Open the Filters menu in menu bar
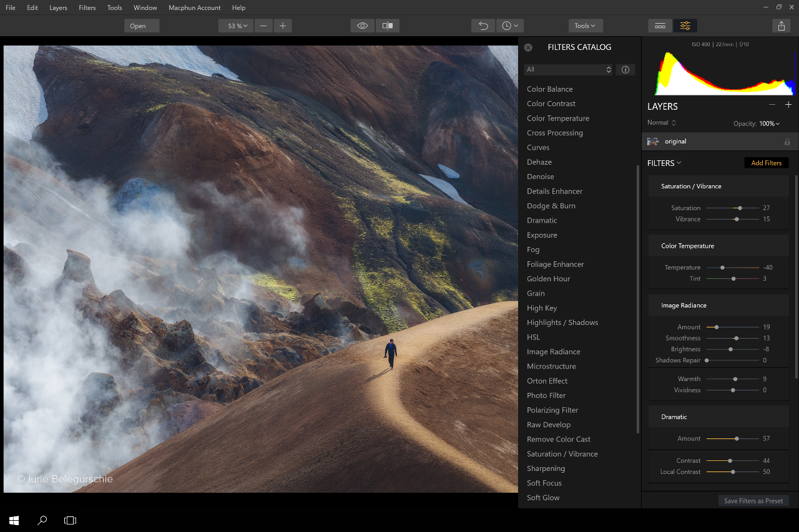Viewport: 799px width, 532px height. [x=87, y=7]
